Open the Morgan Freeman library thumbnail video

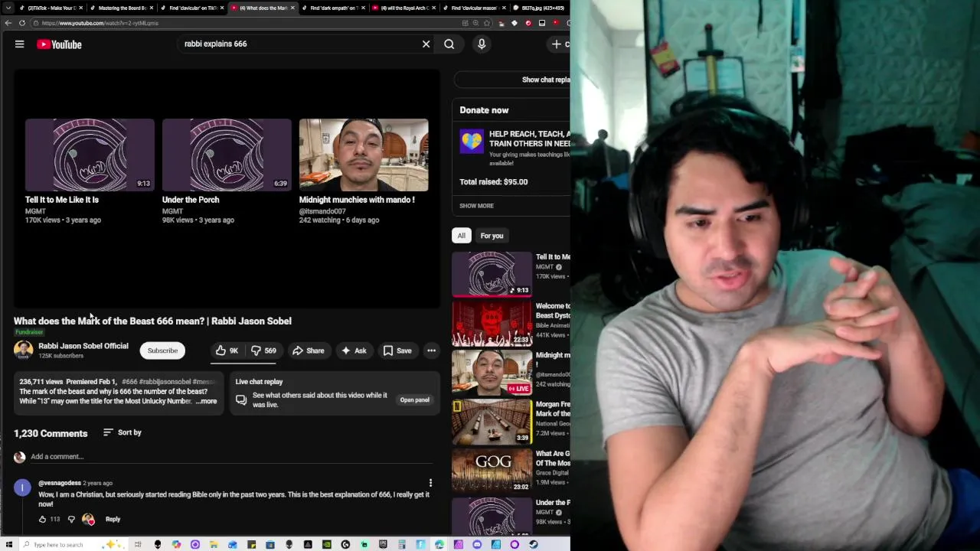(492, 422)
